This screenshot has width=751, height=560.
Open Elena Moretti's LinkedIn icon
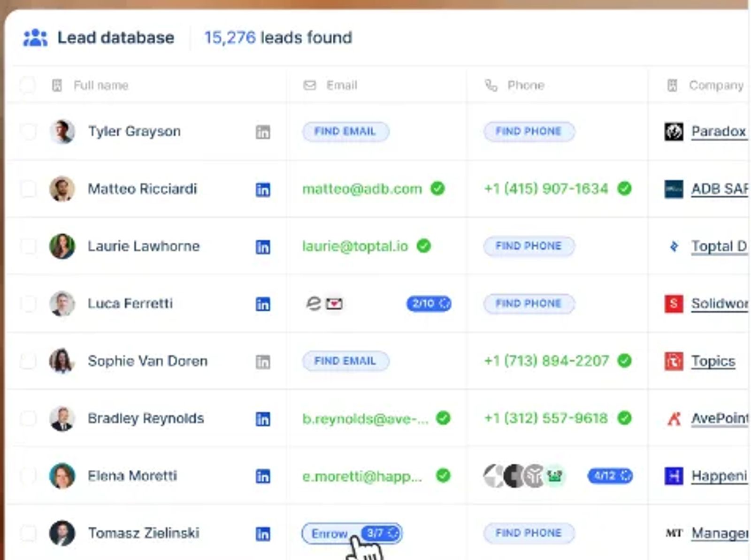(x=263, y=476)
